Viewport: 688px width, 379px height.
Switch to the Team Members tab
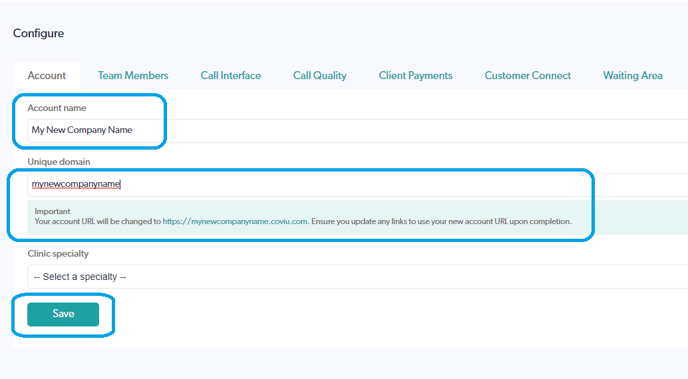133,75
